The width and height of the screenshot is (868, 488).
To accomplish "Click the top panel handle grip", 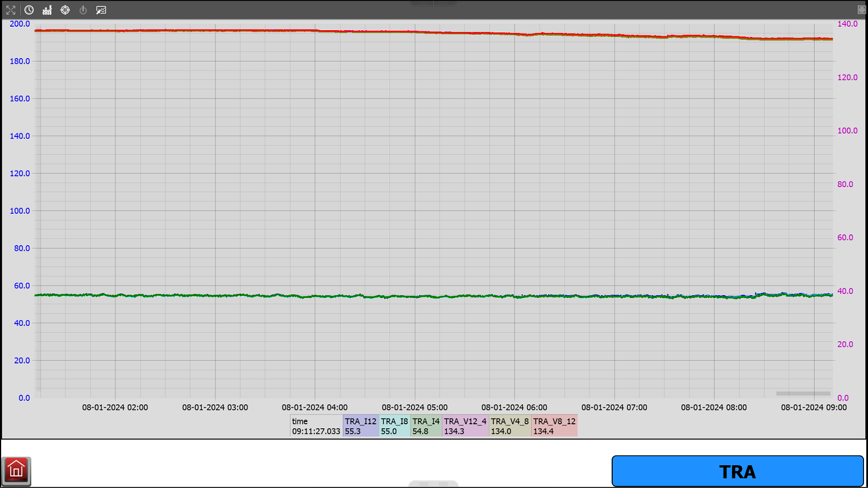I will tap(433, 3).
